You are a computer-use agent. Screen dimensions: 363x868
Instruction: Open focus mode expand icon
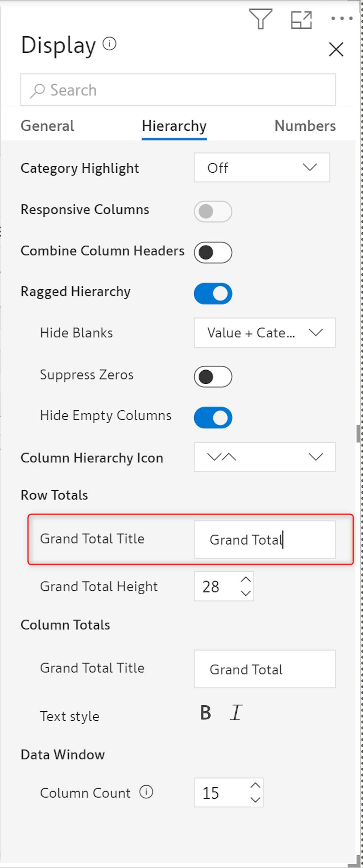coord(301,20)
